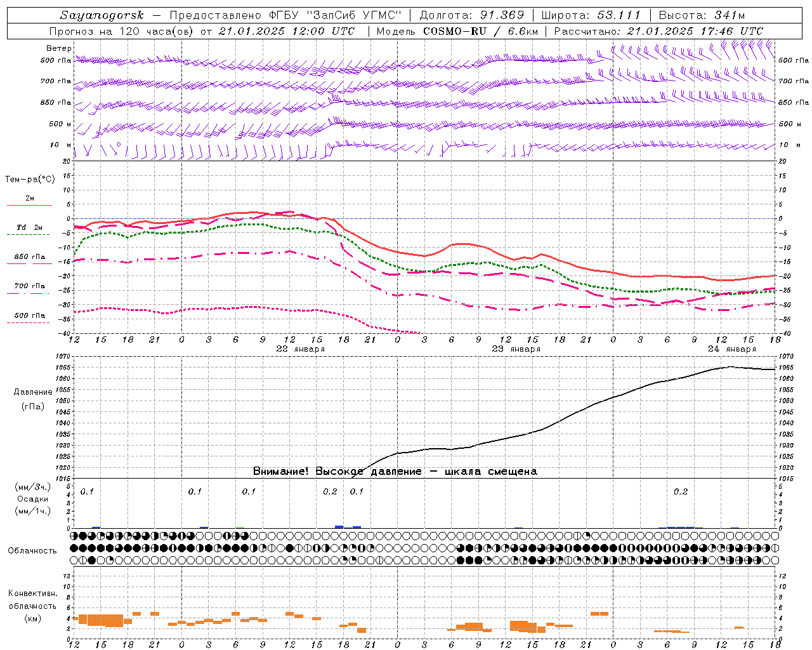Click the '850 гПа' temperature legend entry

coord(29,257)
